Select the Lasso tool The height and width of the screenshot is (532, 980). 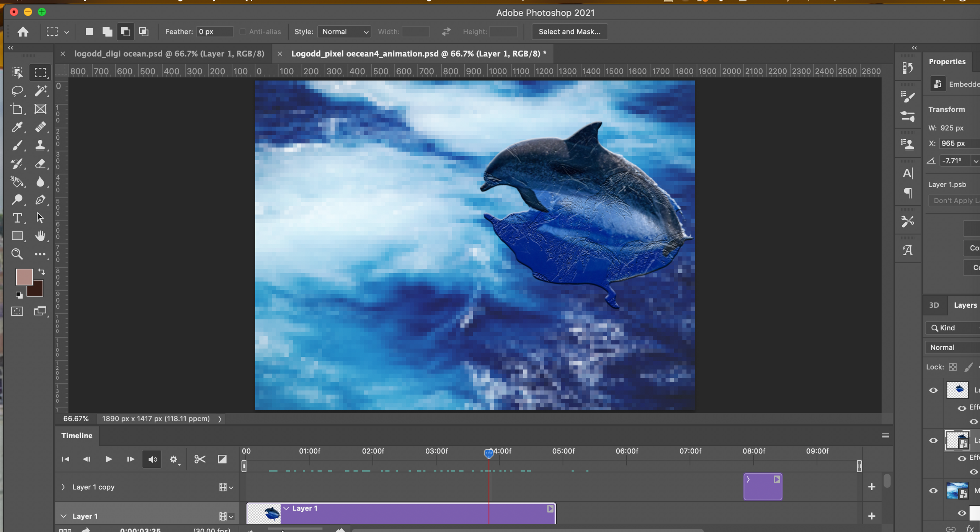point(17,91)
